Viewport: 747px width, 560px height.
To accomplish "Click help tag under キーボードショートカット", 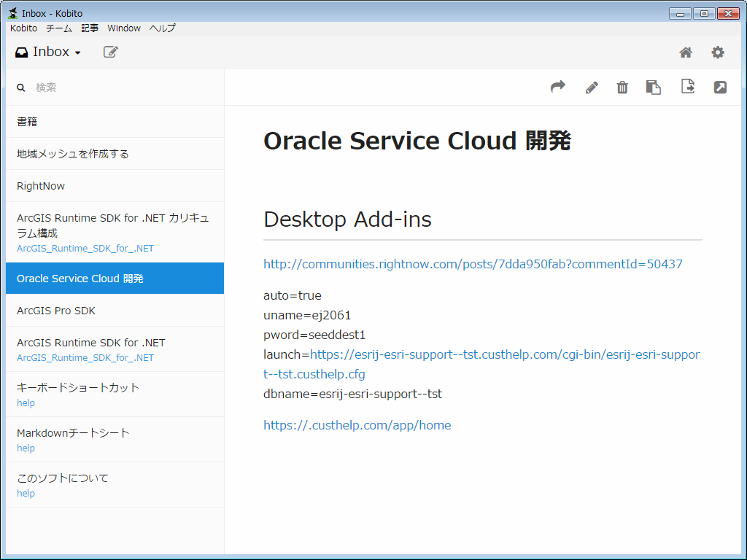I will pyautogui.click(x=26, y=402).
